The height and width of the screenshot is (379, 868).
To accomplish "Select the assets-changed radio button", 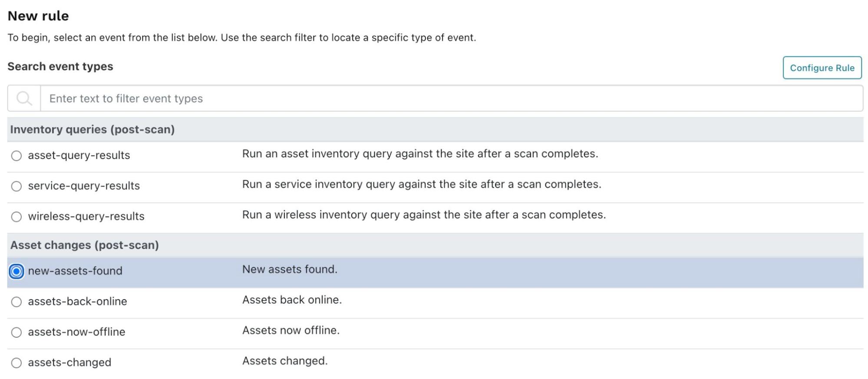I will (17, 363).
